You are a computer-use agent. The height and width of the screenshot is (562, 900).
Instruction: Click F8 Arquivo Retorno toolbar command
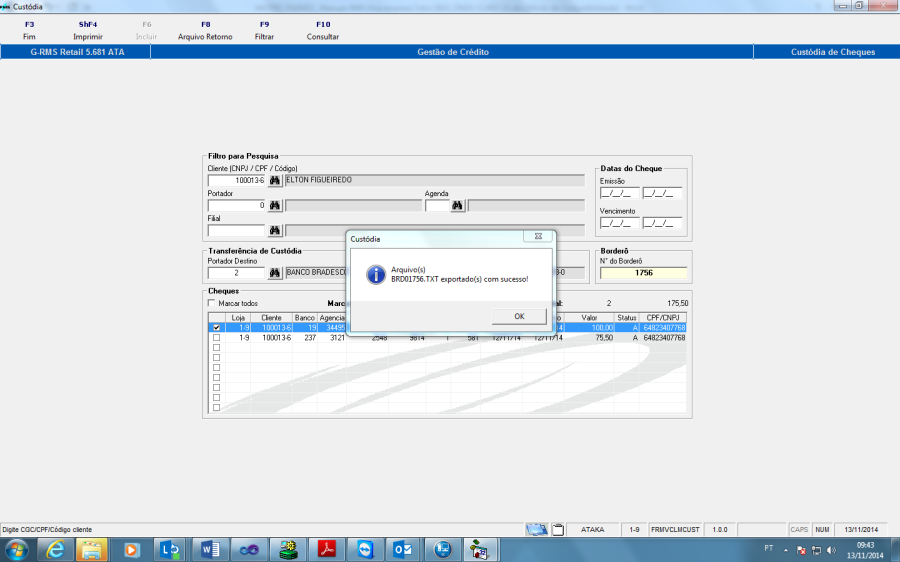pyautogui.click(x=205, y=30)
